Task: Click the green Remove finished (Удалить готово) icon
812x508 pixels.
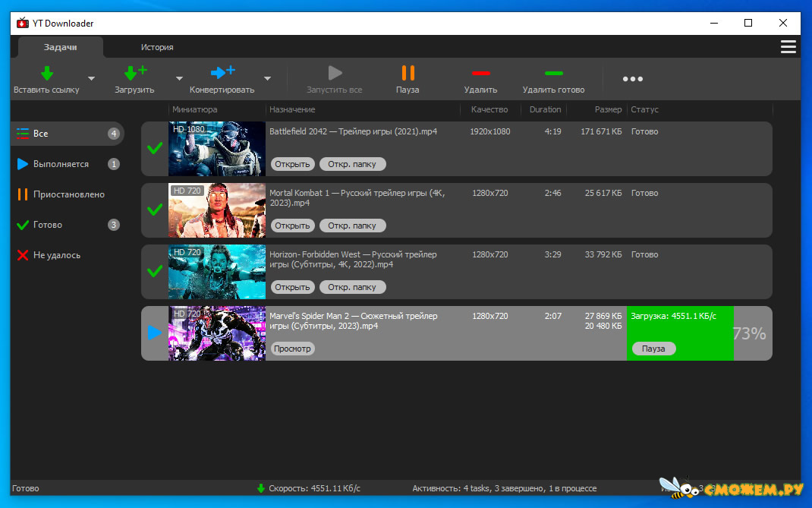Action: (553, 73)
